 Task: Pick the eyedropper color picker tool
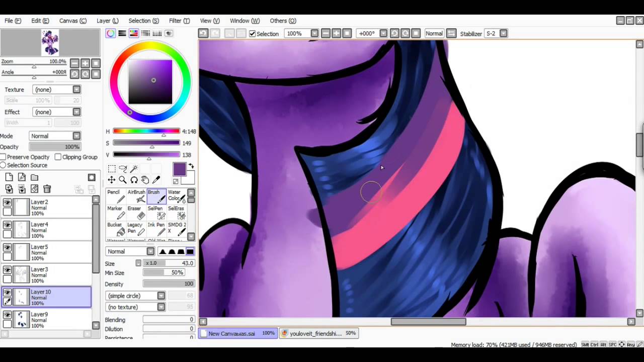[156, 180]
